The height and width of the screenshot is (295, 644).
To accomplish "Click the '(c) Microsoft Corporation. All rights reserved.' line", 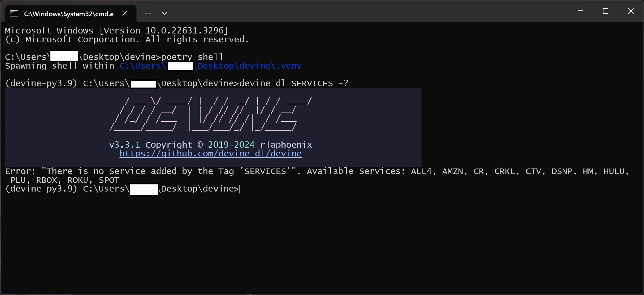I will pyautogui.click(x=127, y=40).
